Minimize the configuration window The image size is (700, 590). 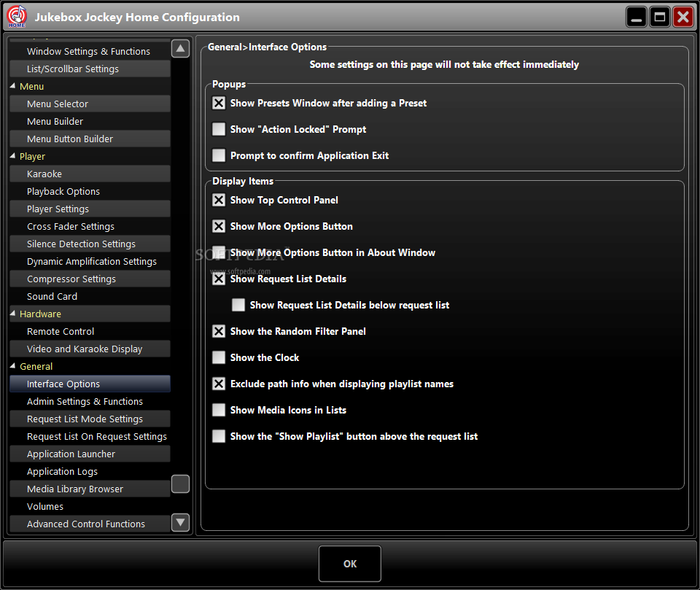click(637, 18)
